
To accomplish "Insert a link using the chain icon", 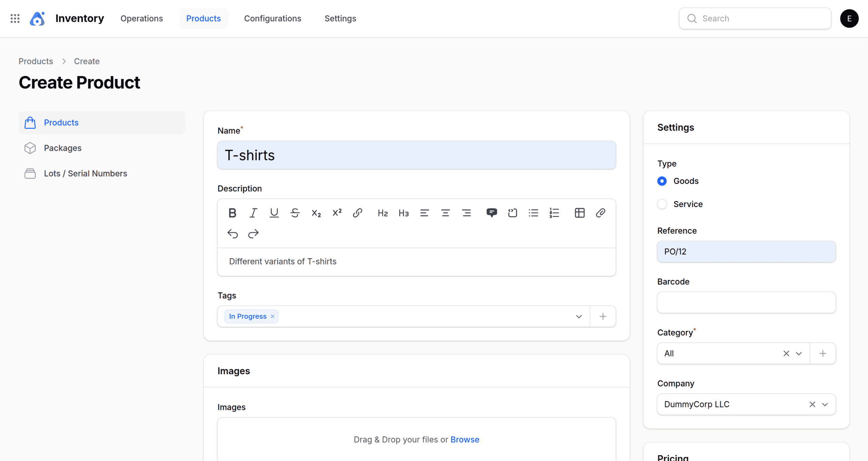I will (x=357, y=213).
